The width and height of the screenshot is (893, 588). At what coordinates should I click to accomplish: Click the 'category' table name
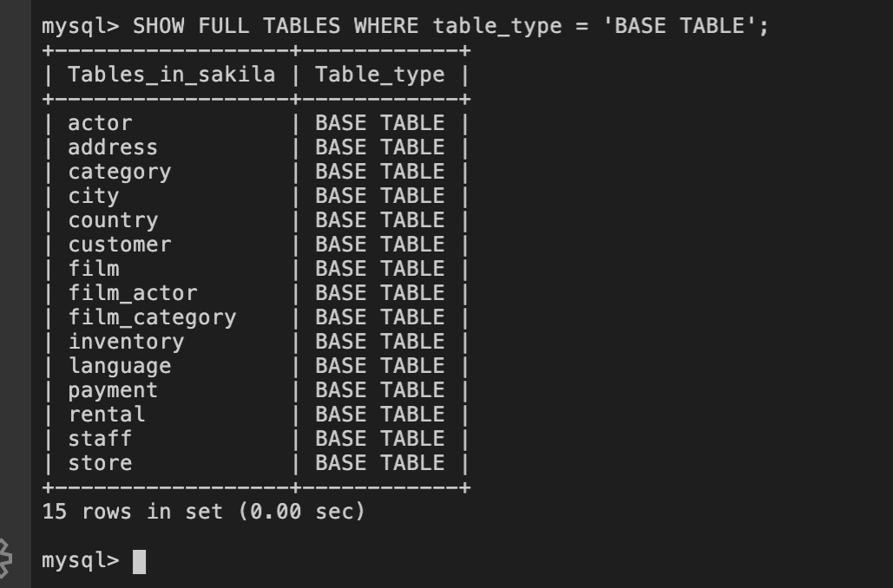point(120,172)
